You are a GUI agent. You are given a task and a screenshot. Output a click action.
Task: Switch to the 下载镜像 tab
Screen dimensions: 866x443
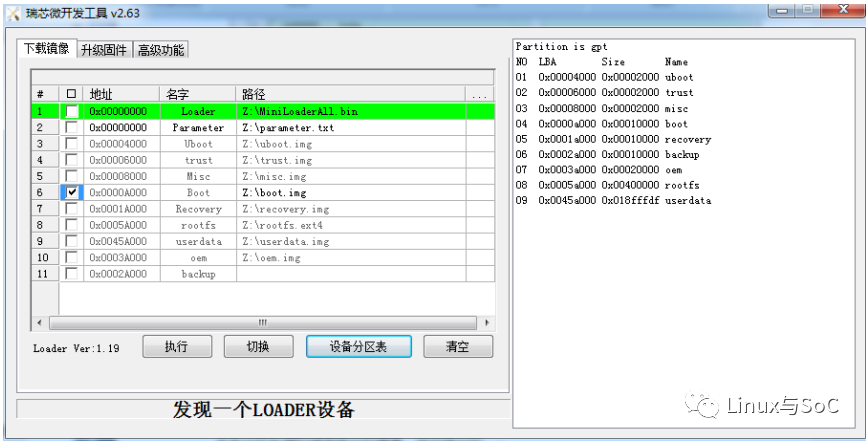(46, 49)
